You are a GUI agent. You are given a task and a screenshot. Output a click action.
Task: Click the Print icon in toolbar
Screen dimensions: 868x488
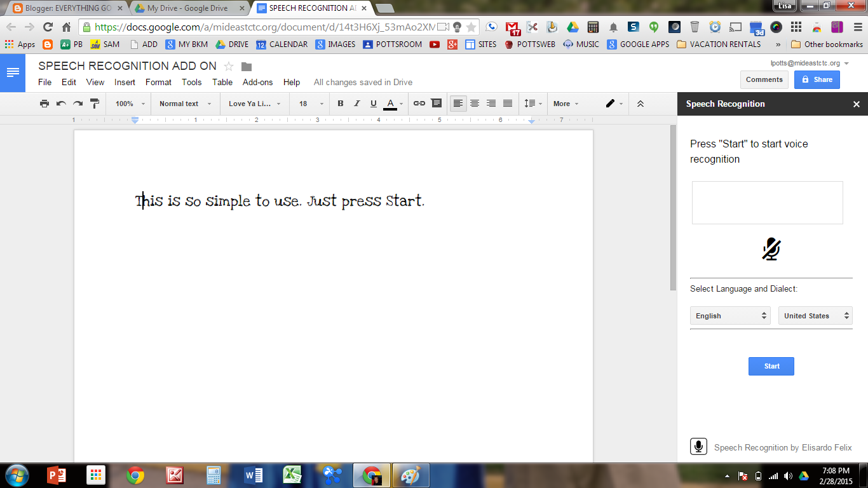tap(44, 104)
